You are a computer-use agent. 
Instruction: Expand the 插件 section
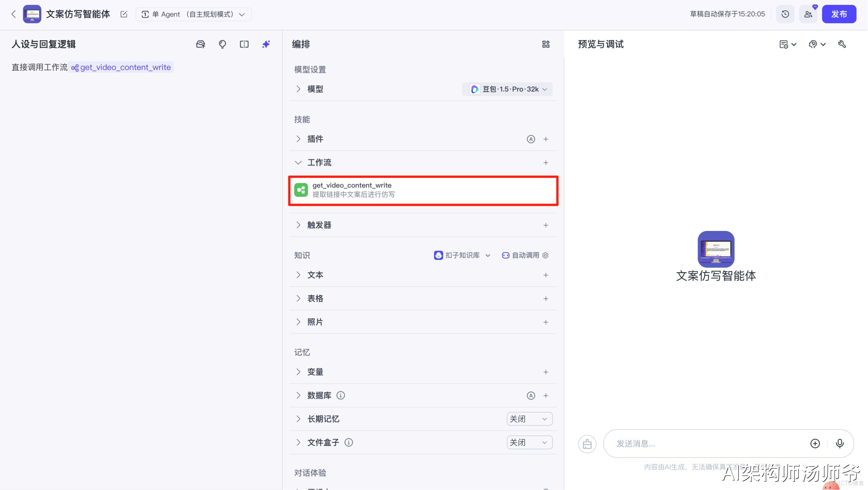click(x=298, y=139)
